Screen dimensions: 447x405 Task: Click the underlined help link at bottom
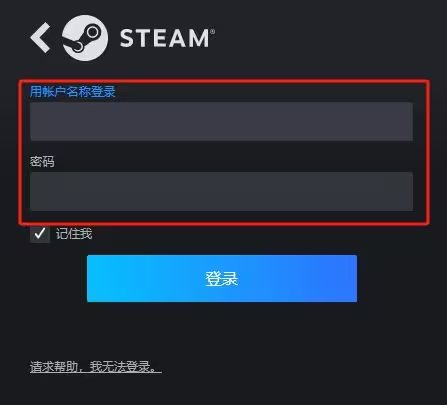coord(96,367)
